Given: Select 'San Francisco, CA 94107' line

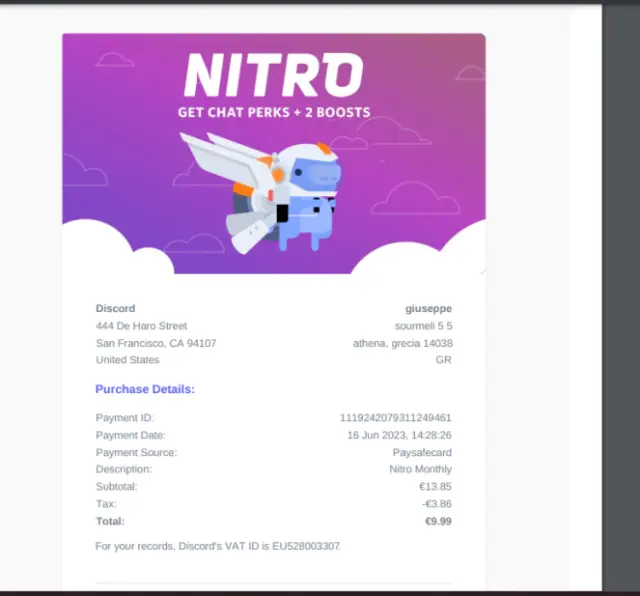Looking at the screenshot, I should tap(156, 343).
